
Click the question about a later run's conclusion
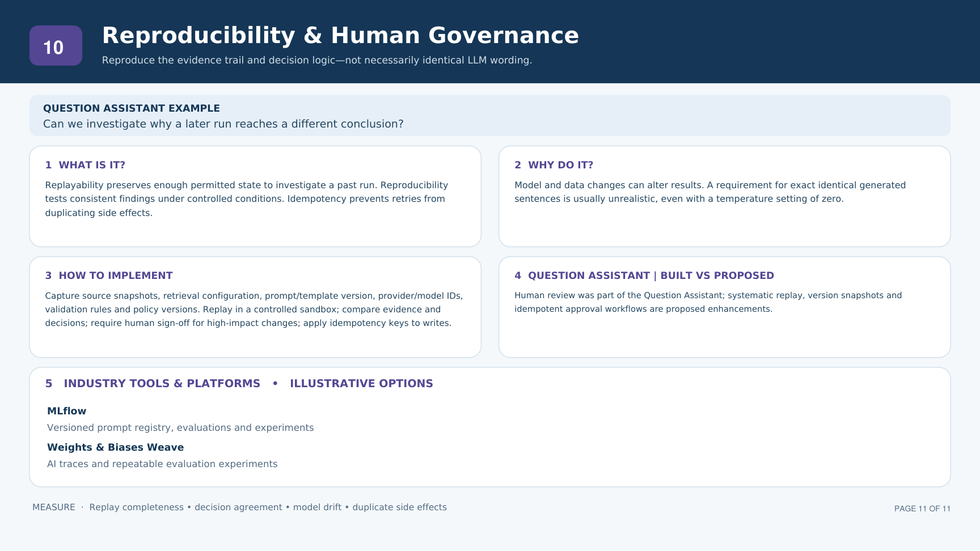223,124
